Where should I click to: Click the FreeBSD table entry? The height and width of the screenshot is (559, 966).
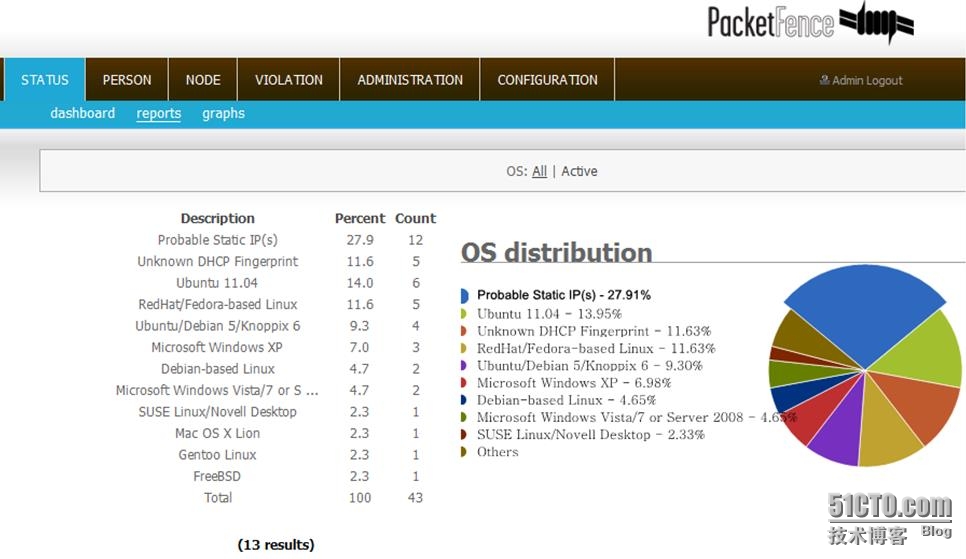[x=217, y=476]
